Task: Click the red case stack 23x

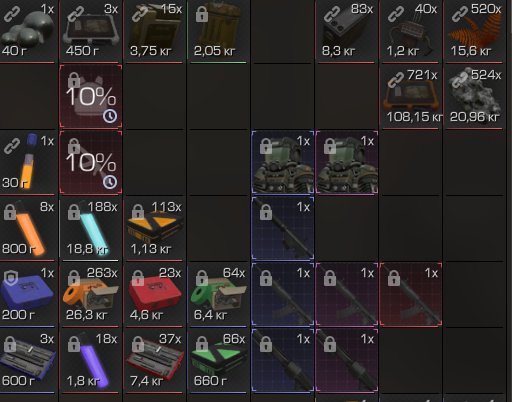Action: click(x=154, y=295)
